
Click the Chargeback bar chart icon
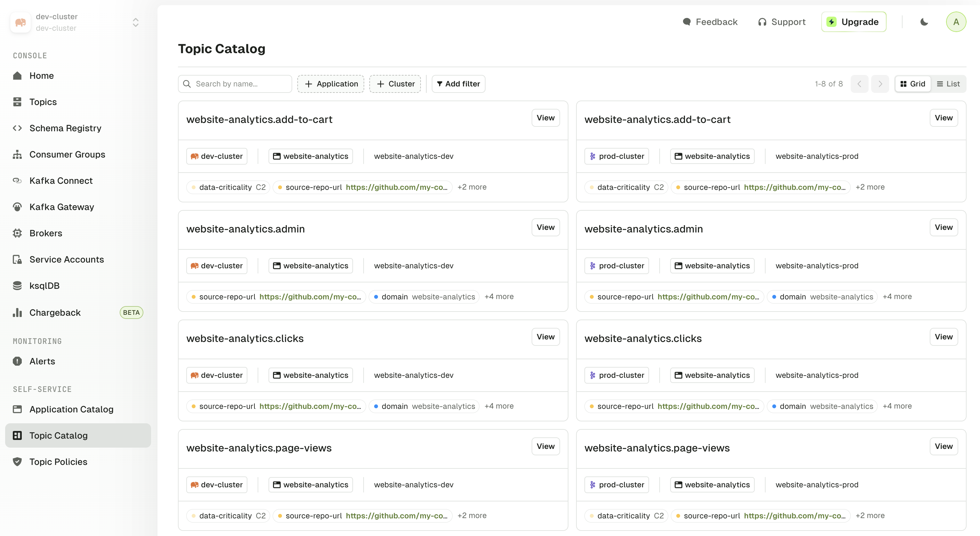tap(17, 313)
